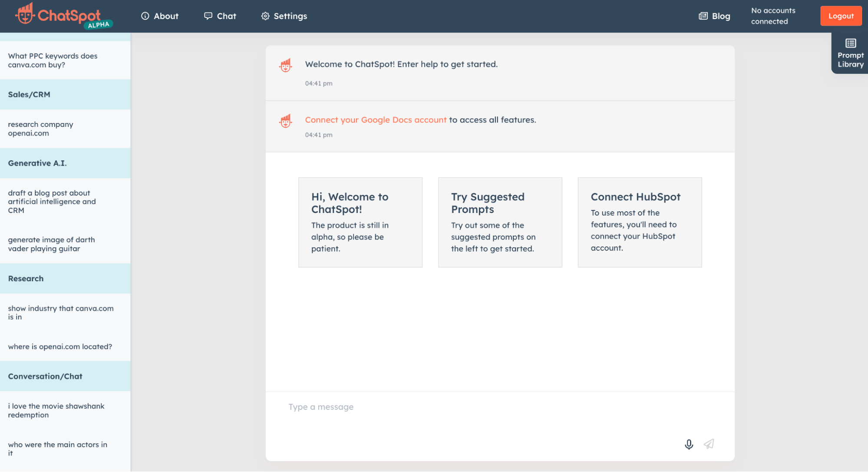Screen dimensions: 868x472
Task: Open the Prompt Library panel
Action: [x=850, y=53]
